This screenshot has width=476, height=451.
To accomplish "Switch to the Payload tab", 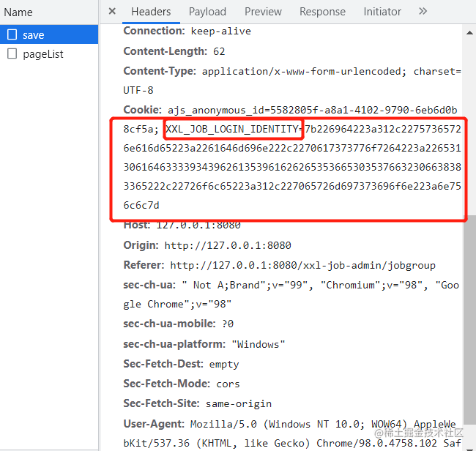I will [x=207, y=12].
